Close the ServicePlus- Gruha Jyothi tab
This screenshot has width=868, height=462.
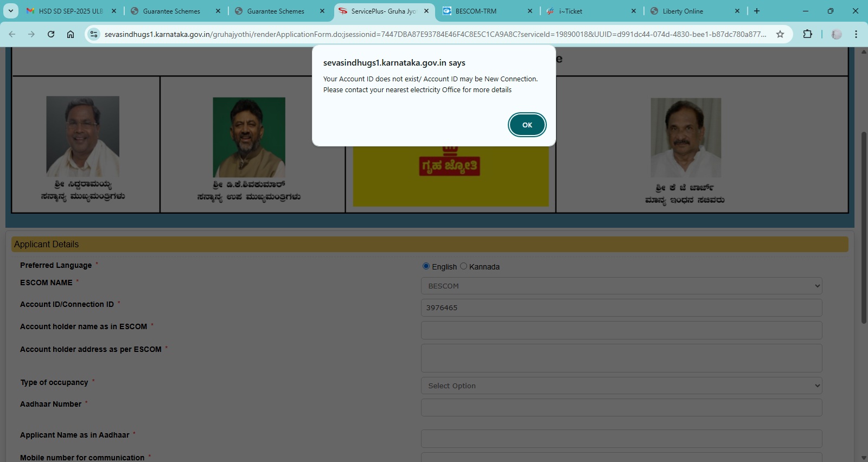coord(426,11)
